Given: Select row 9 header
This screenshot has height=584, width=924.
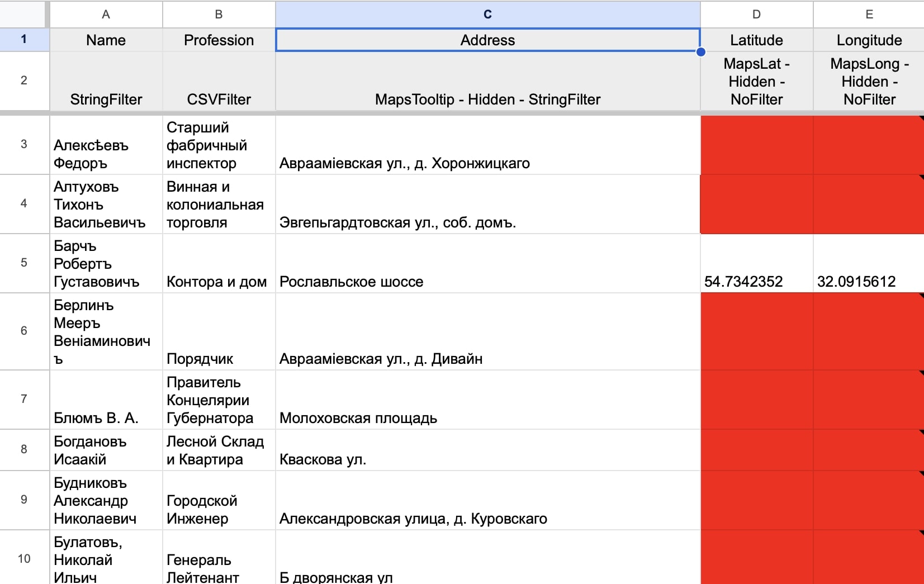Looking at the screenshot, I should point(24,500).
